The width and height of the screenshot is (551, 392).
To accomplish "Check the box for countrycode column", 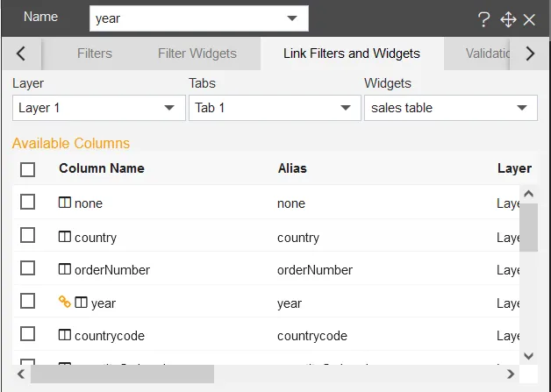I will (28, 334).
